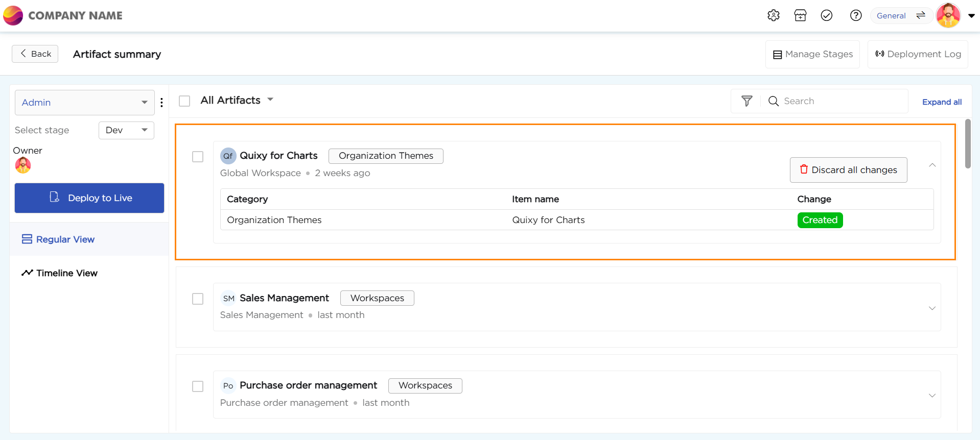The height and width of the screenshot is (440, 980).
Task: Check the Quixy for Charts checkbox
Action: (x=198, y=157)
